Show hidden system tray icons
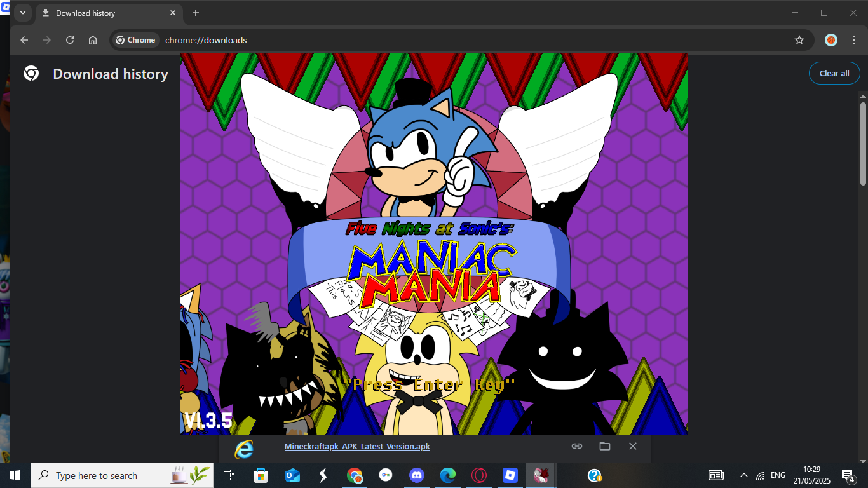868x488 pixels. [743, 475]
